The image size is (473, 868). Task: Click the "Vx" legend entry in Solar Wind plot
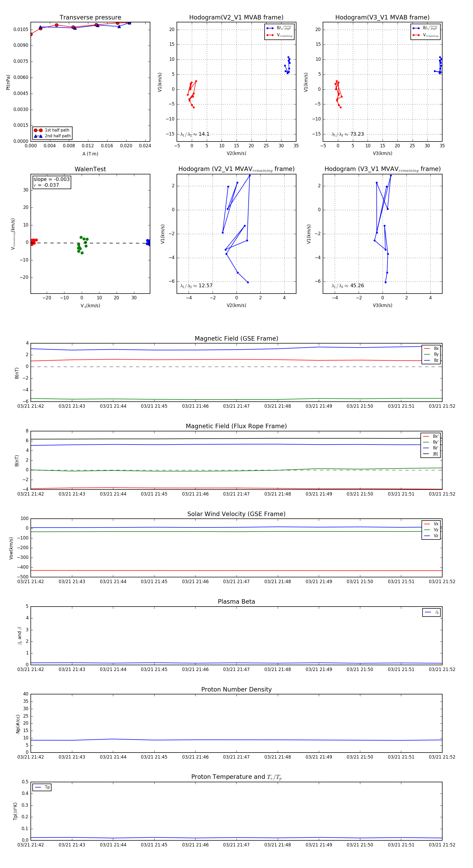click(x=431, y=524)
